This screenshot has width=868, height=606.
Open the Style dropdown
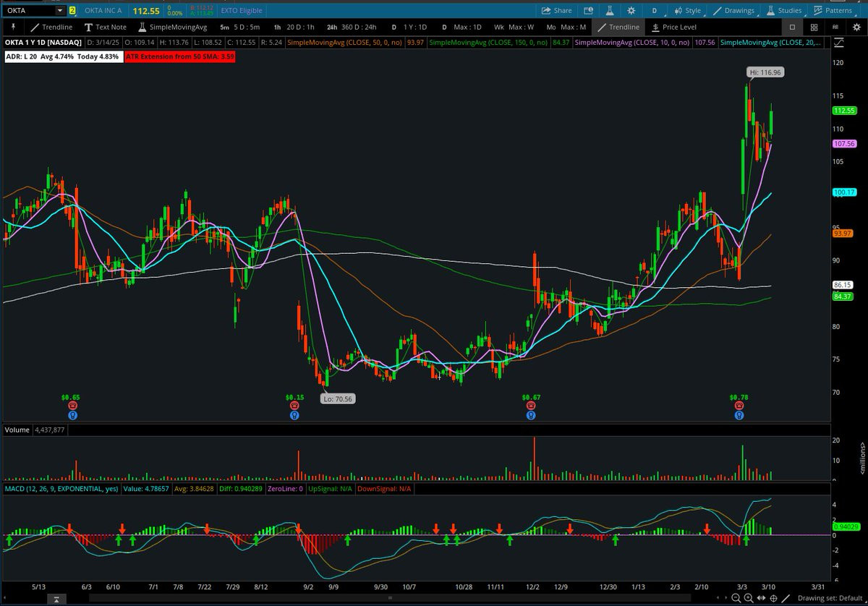tap(687, 11)
